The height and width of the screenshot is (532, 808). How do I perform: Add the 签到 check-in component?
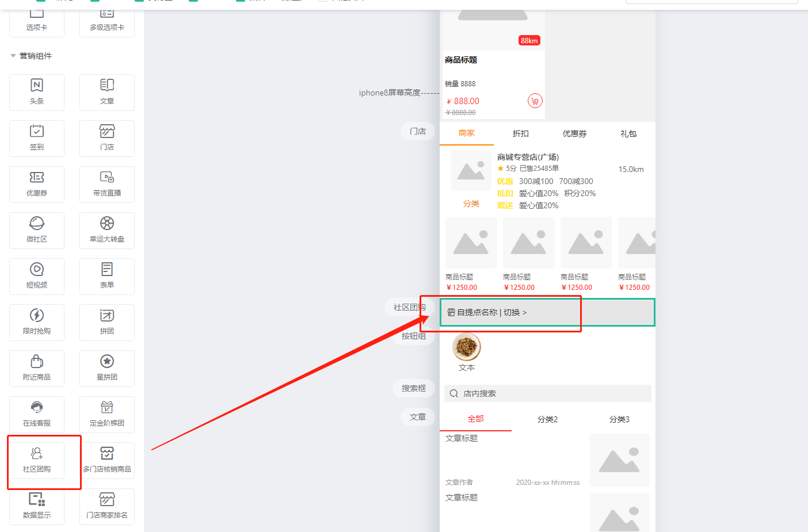tap(37, 138)
